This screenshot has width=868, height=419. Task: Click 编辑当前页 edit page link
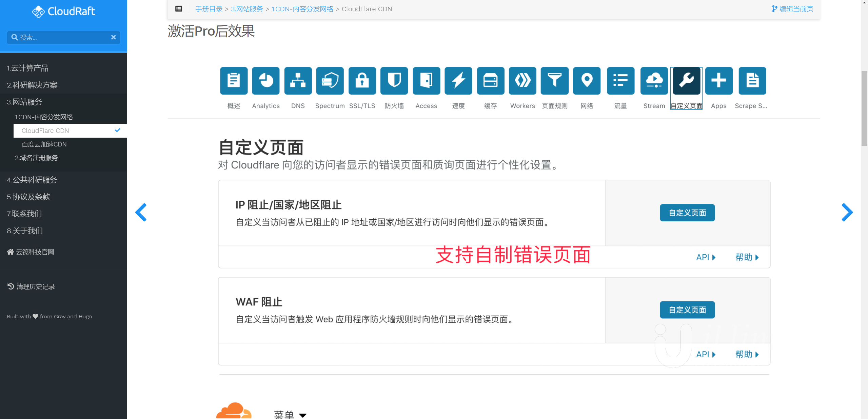[792, 9]
